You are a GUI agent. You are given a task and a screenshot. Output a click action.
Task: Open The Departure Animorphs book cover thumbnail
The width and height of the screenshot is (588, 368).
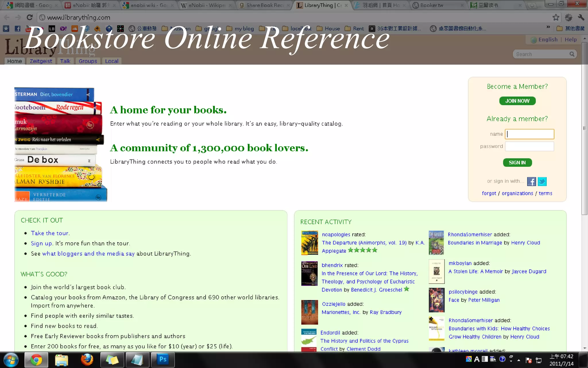[x=310, y=243]
